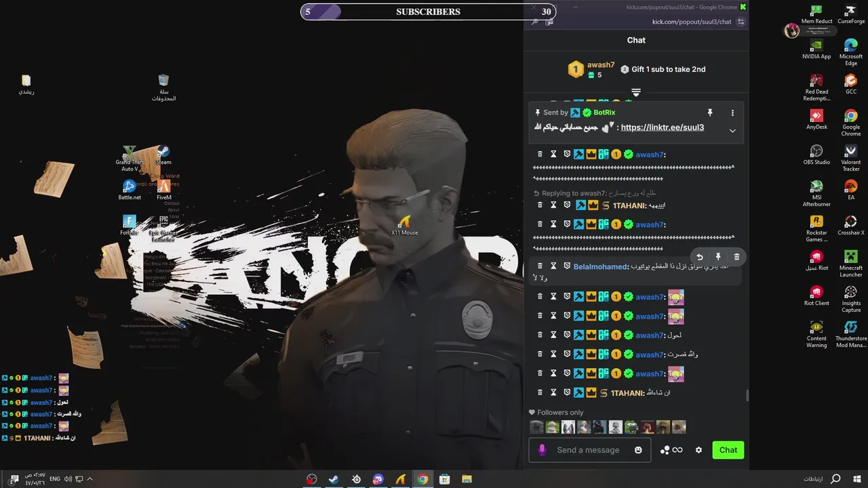Open Valorant Tracker desktop icon

pyautogui.click(x=851, y=158)
